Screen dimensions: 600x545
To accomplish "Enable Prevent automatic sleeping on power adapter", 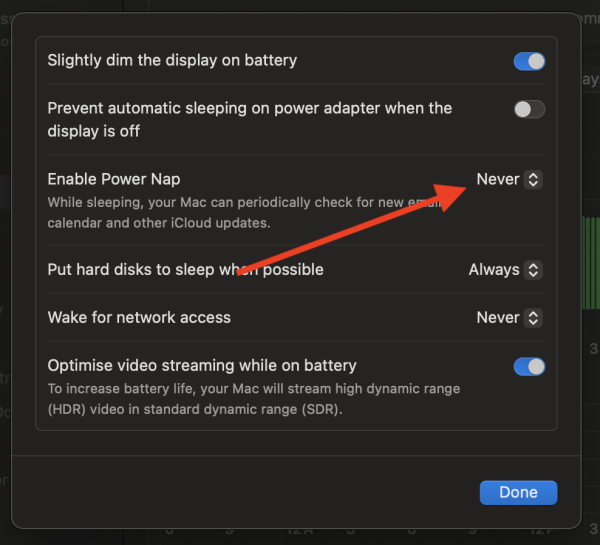I will tap(529, 109).
